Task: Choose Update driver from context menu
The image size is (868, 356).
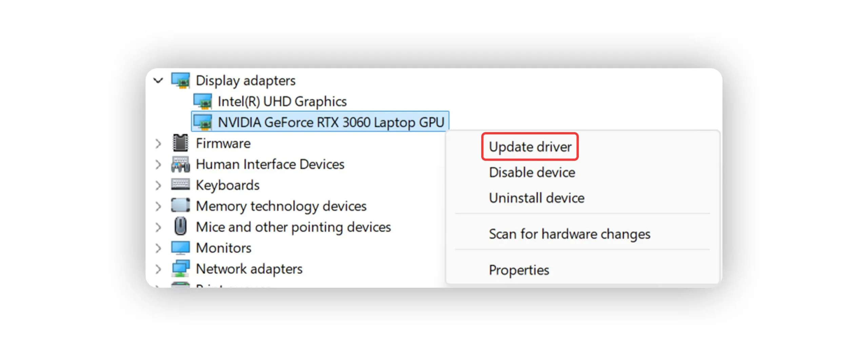Action: pyautogui.click(x=530, y=147)
